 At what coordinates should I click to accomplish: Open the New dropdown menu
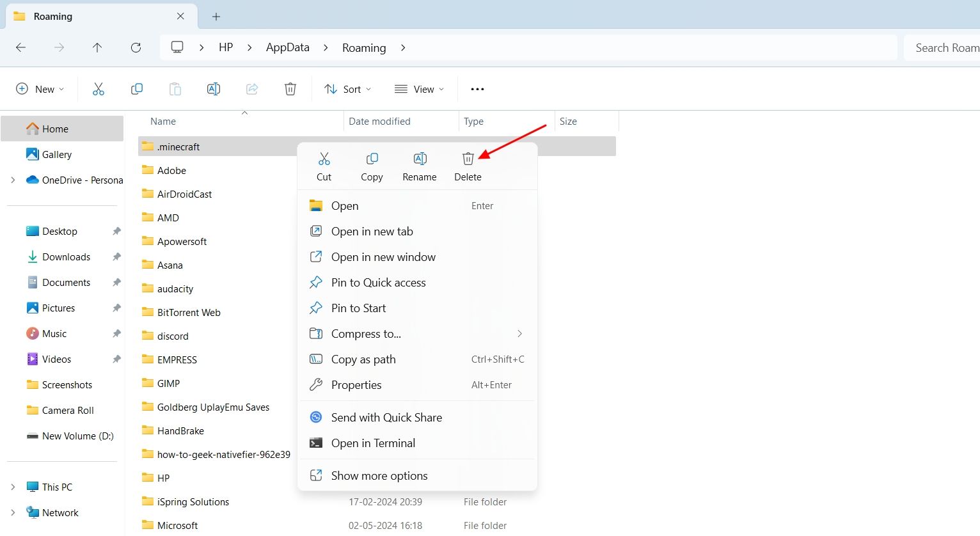pyautogui.click(x=40, y=89)
